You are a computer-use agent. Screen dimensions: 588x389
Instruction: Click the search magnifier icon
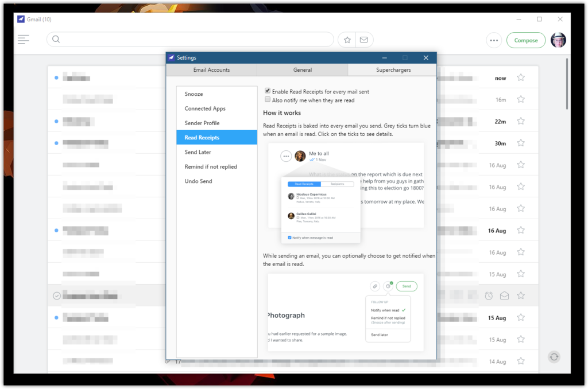coord(56,40)
